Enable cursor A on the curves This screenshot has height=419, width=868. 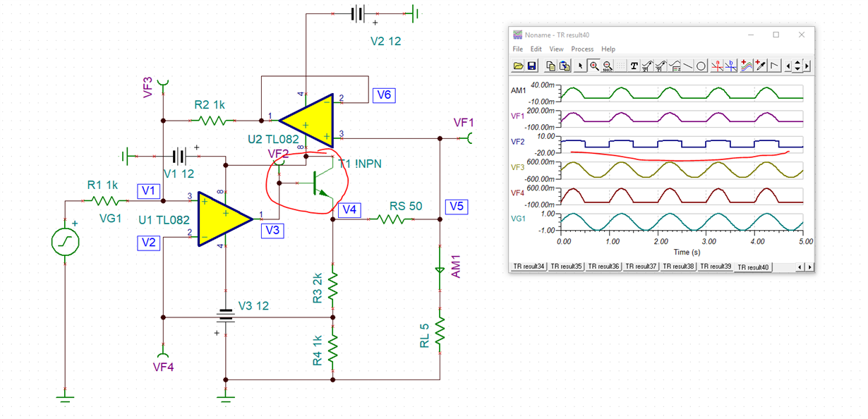click(x=718, y=66)
